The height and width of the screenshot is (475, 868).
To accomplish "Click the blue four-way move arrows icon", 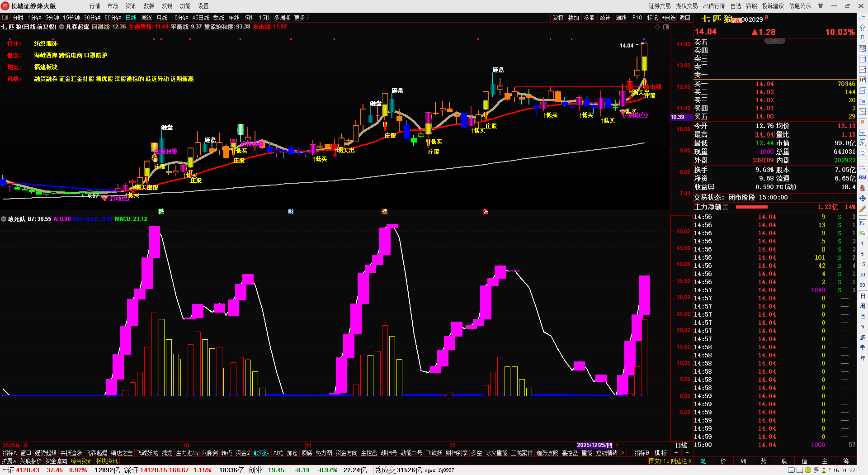I will tap(863, 198).
